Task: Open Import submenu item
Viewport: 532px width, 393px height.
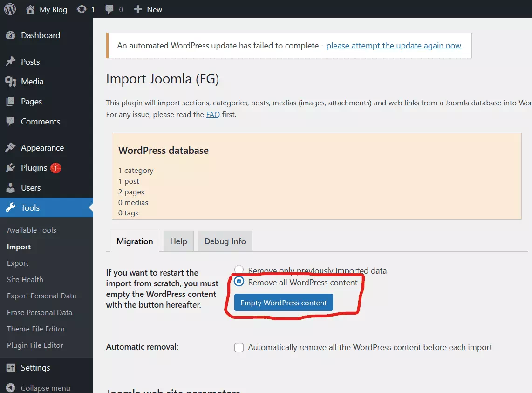Action: (19, 247)
